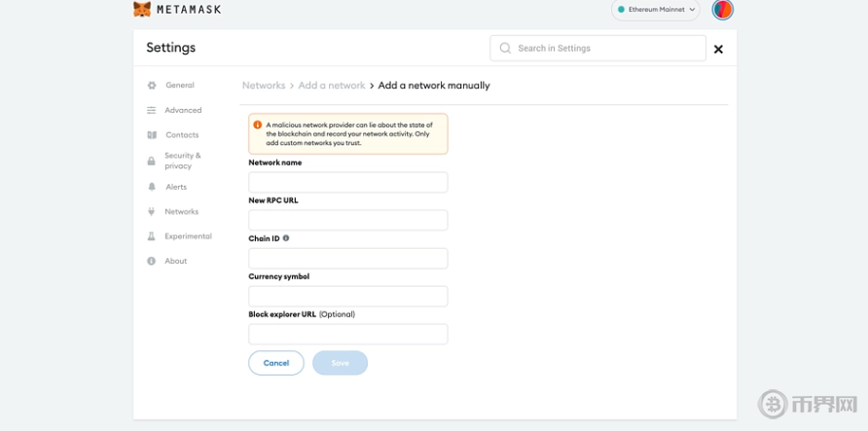
Task: Click the Advanced sliders icon
Action: point(152,111)
